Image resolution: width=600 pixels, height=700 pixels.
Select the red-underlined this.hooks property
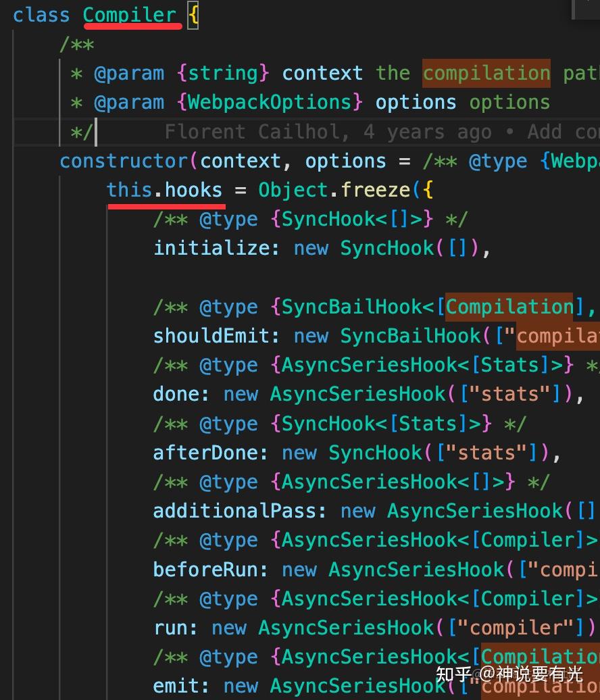[x=166, y=190]
